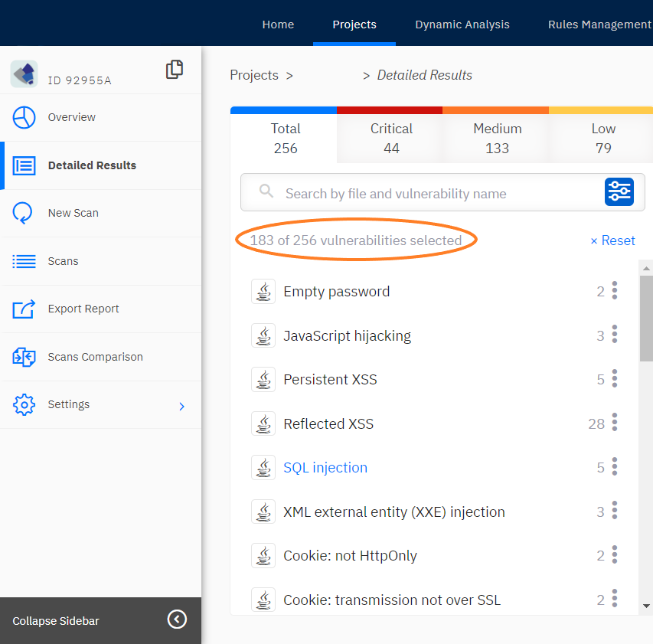Open the Rules Management tab
653x644 pixels.
[x=599, y=25]
